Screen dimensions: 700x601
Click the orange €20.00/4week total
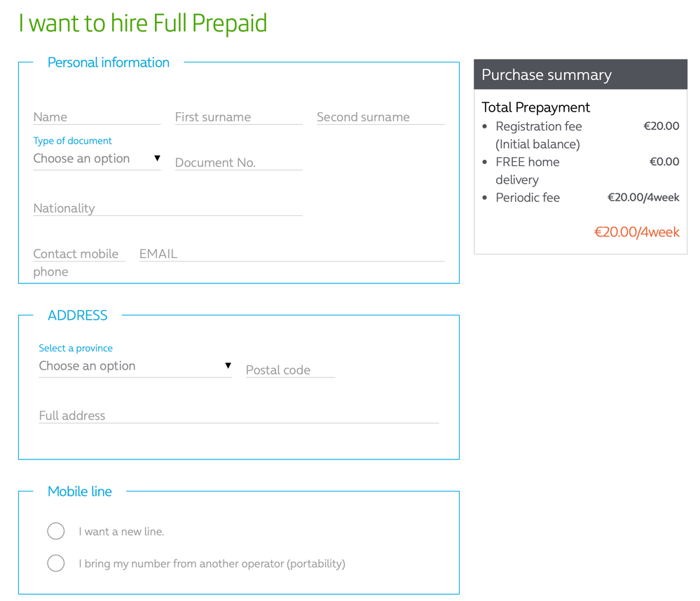[637, 232]
